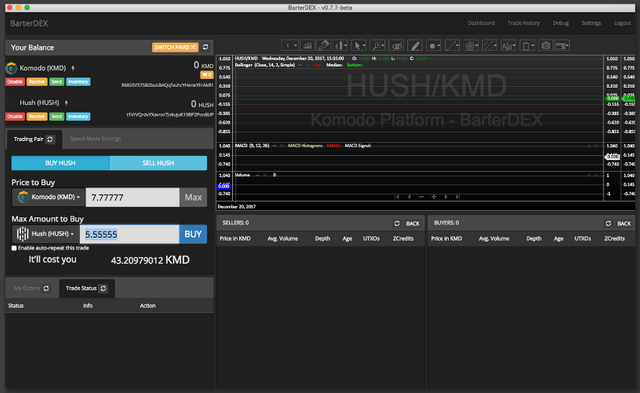
Task: Enable auto-repeat this trade checkbox
Action: (x=14, y=248)
